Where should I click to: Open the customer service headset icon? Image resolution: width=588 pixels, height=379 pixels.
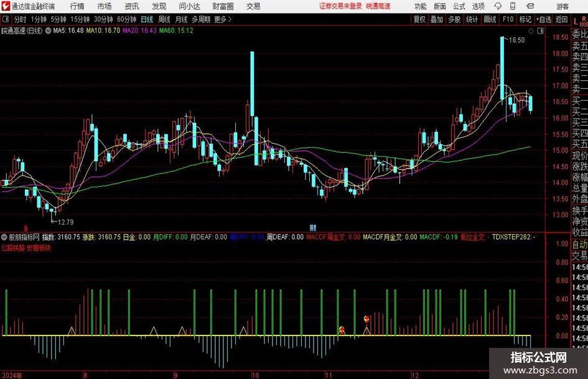(498, 6)
